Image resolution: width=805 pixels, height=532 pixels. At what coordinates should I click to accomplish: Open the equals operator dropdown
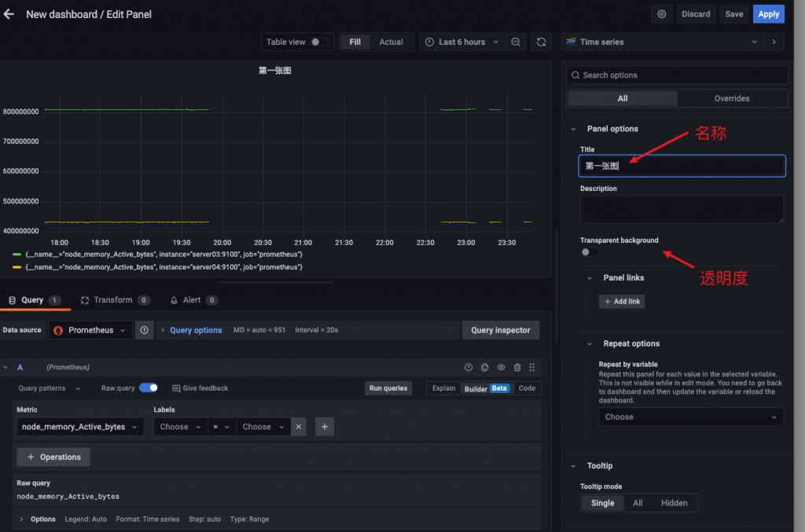click(221, 427)
